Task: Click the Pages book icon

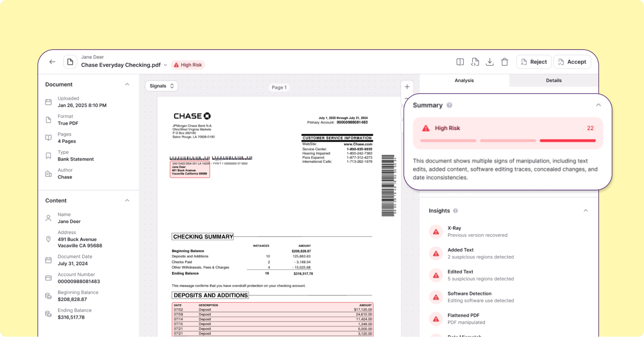Action: [x=48, y=138]
